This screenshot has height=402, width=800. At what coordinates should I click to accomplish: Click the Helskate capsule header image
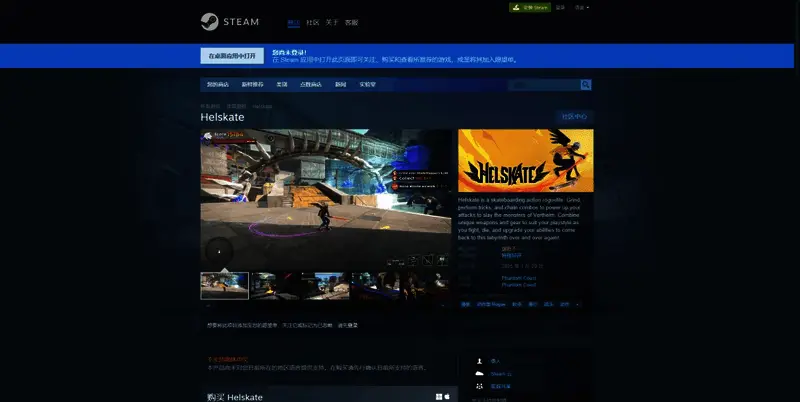[x=525, y=161]
